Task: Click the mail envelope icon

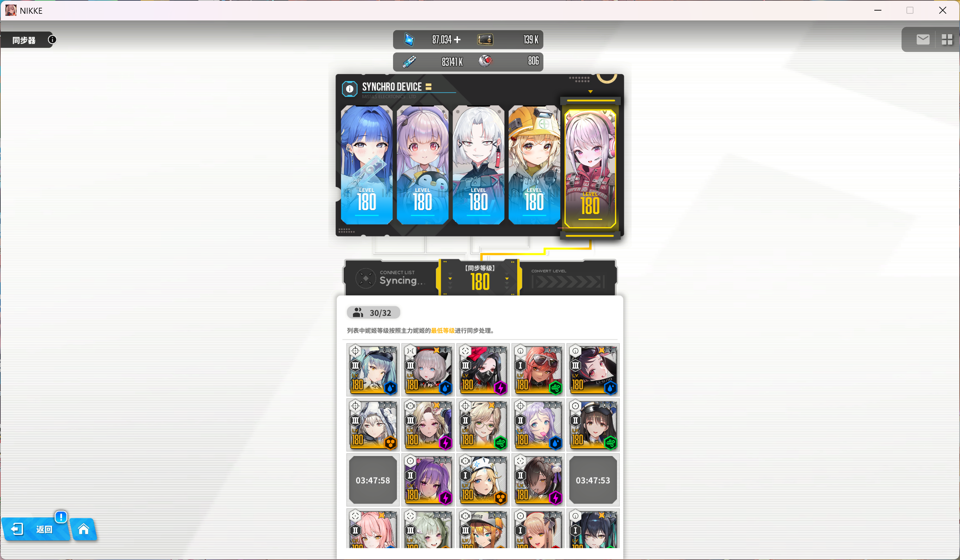Action: pos(923,39)
